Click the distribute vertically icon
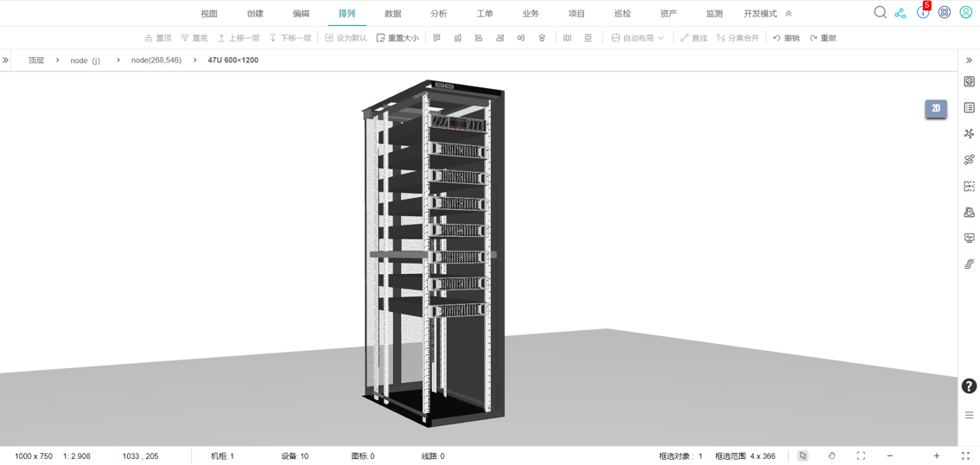 [x=589, y=38]
